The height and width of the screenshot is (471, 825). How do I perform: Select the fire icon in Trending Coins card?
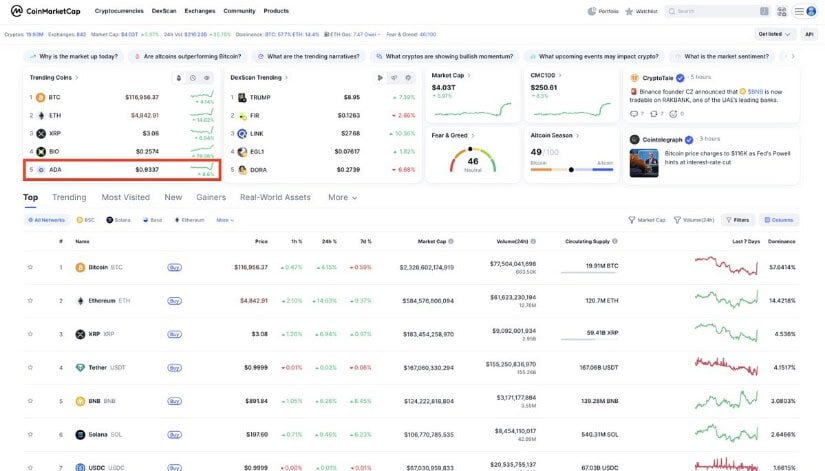(x=179, y=78)
